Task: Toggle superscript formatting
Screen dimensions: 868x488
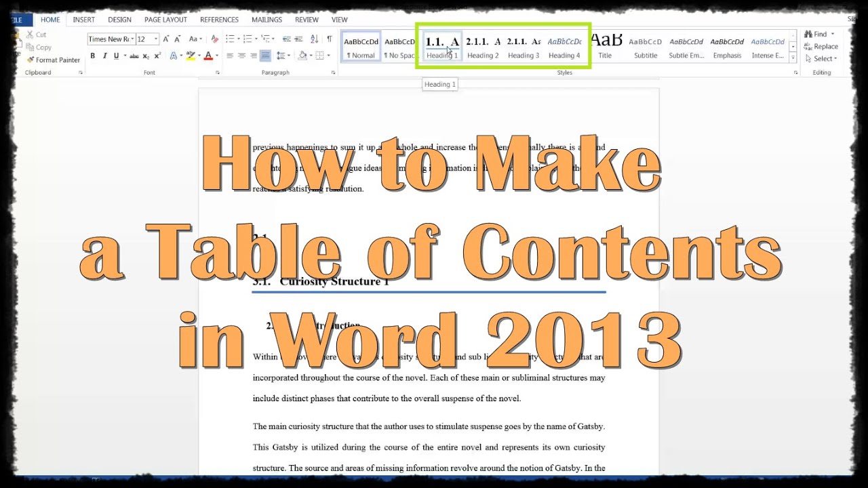Action: pos(157,56)
